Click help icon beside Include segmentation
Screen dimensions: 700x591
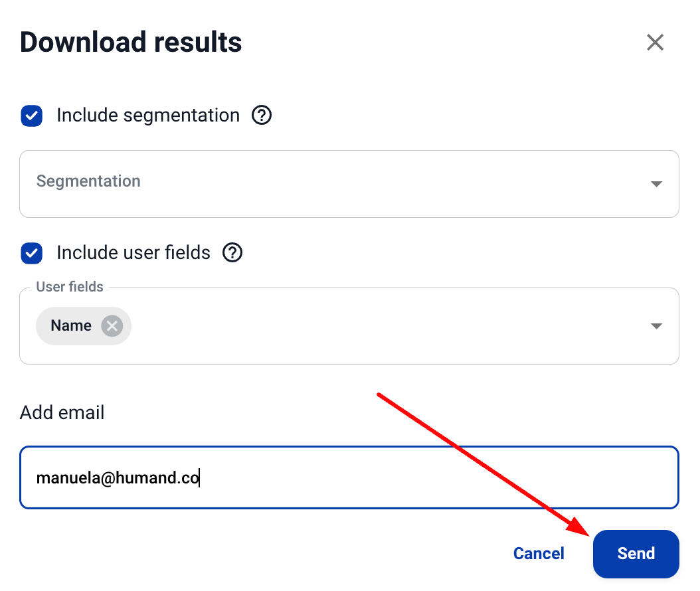262,116
